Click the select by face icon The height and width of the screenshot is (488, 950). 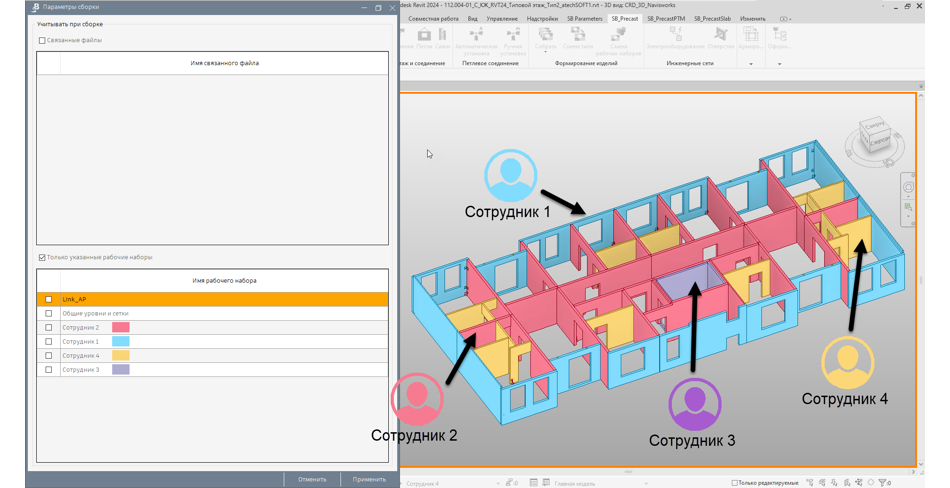(847, 483)
